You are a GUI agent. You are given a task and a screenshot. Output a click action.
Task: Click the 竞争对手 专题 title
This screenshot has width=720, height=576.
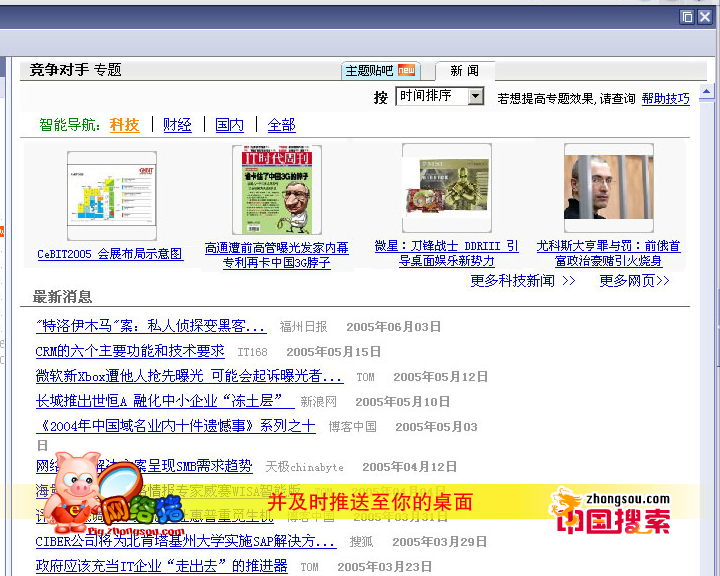click(76, 70)
